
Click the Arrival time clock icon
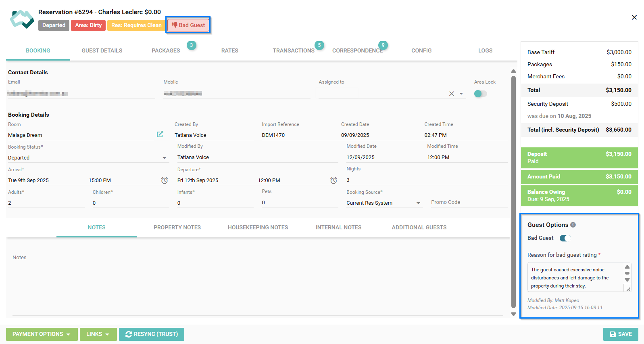pos(165,180)
